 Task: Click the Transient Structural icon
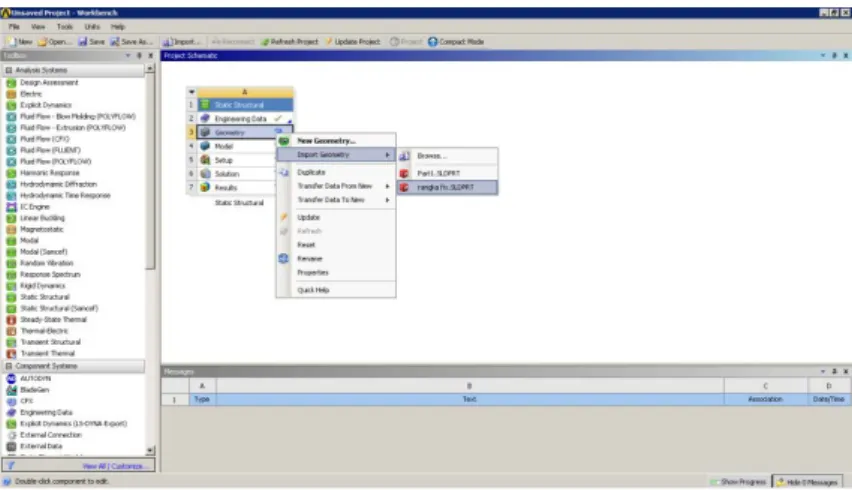pyautogui.click(x=11, y=342)
